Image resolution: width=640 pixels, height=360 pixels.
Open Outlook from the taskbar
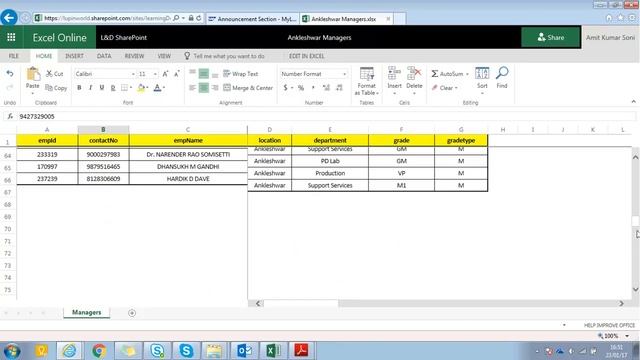click(x=244, y=351)
